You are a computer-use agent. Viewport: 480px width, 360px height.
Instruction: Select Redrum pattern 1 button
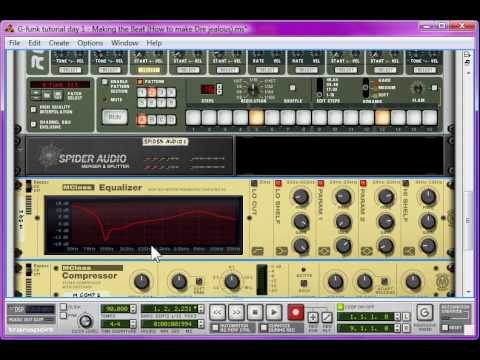click(x=142, y=92)
